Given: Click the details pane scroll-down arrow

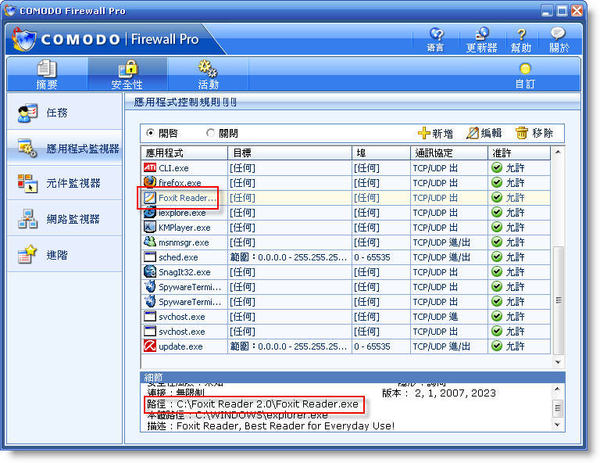Looking at the screenshot, I should 557,425.
